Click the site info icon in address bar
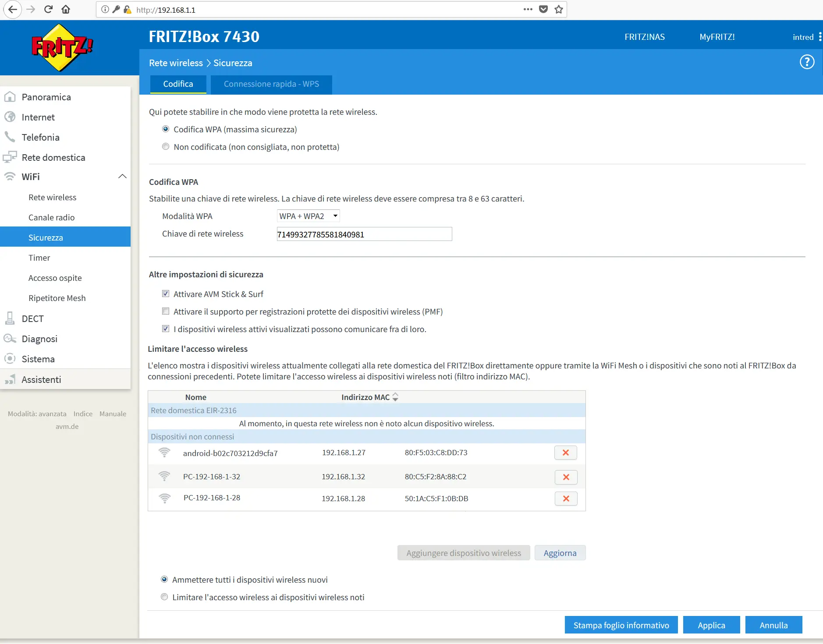 pyautogui.click(x=105, y=9)
